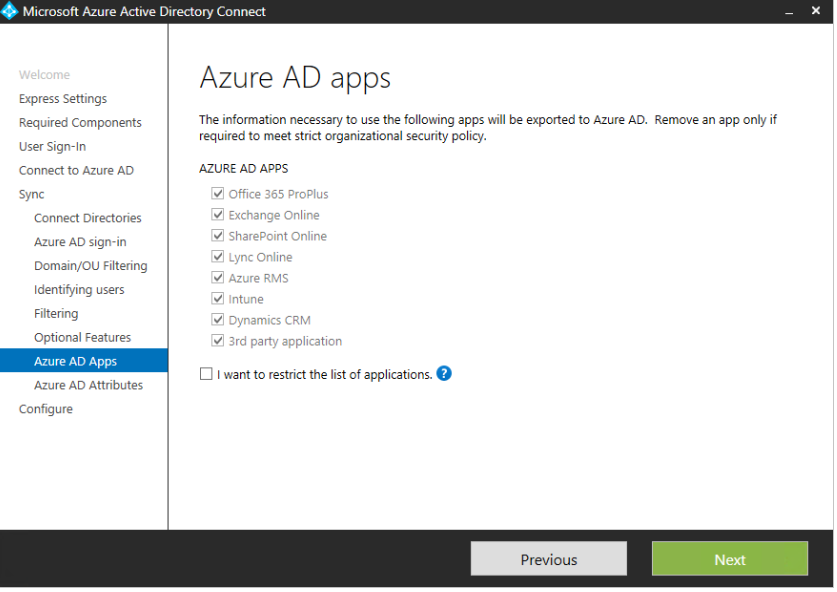This screenshot has width=837, height=592.
Task: Click the Azure AD Connect logo icon
Action: tap(12, 11)
